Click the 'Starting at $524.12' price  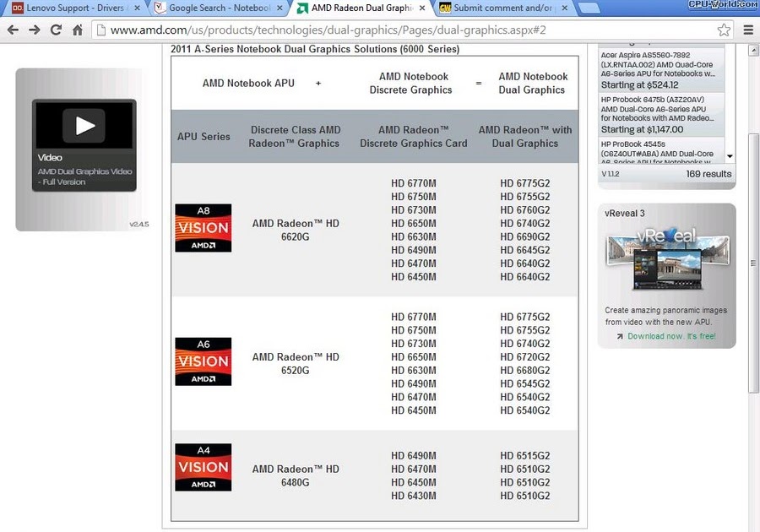640,85
